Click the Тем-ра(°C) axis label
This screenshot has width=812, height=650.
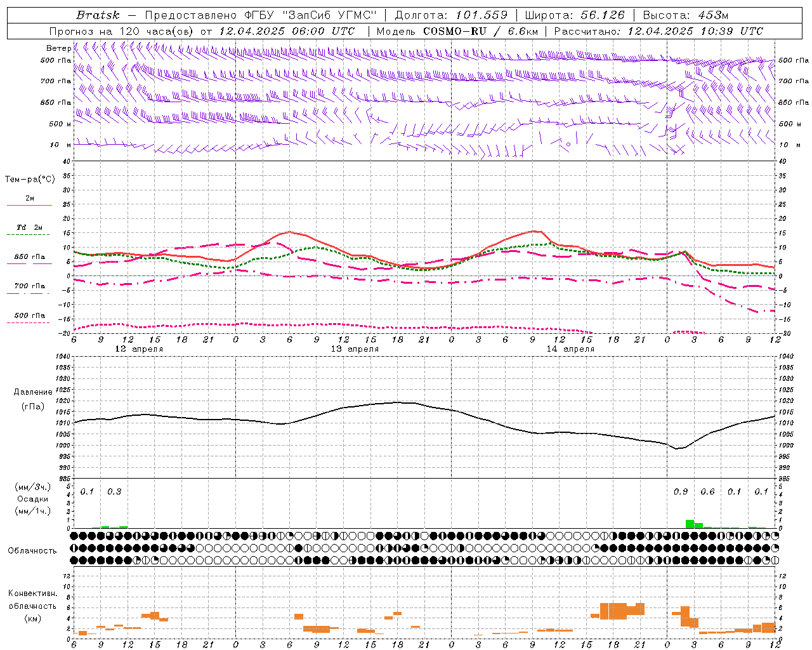30,180
